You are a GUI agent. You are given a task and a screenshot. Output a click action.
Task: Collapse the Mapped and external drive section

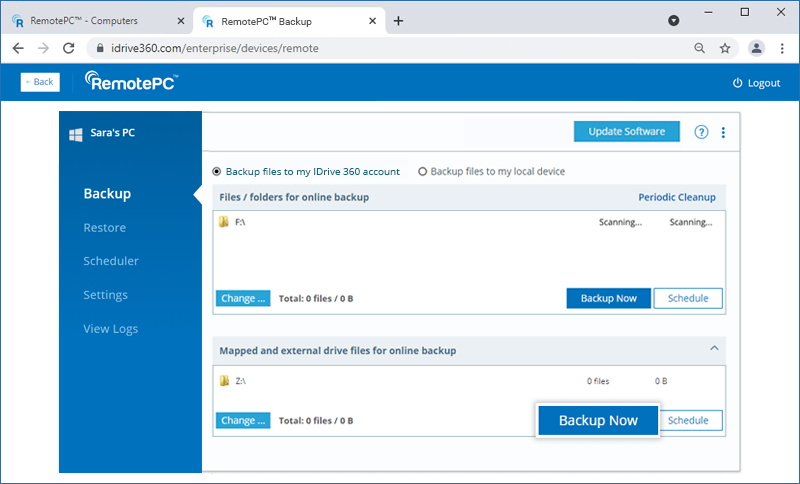coord(714,348)
